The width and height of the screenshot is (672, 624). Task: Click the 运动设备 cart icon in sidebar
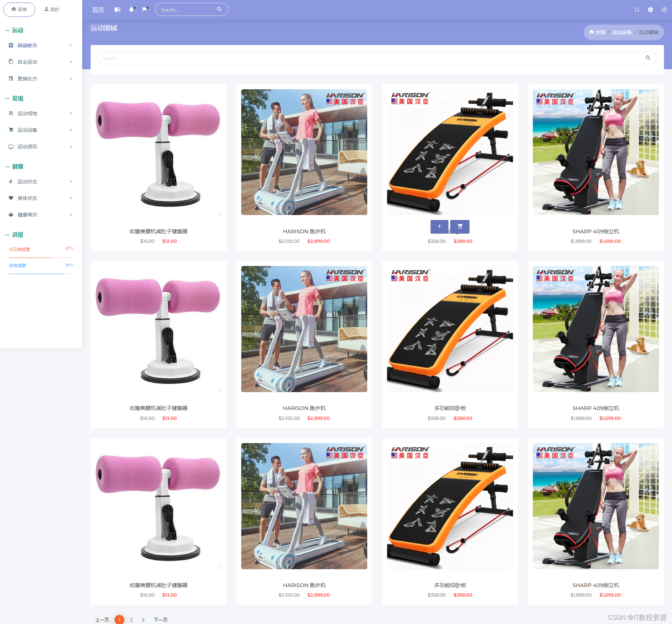[11, 130]
